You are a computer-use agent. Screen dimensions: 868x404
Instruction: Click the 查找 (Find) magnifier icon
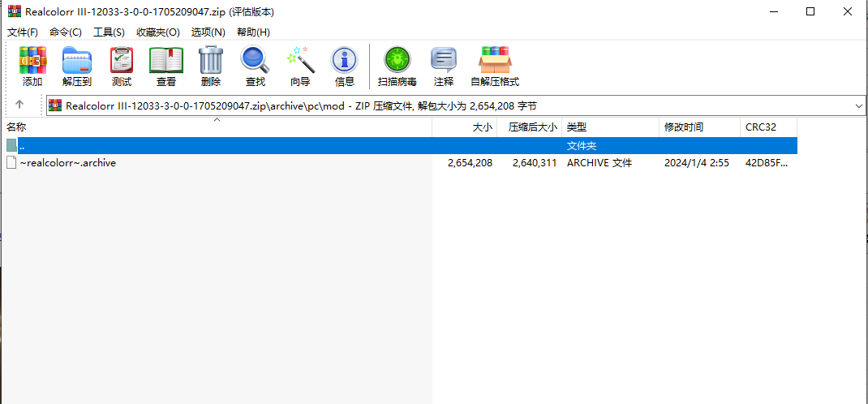256,60
